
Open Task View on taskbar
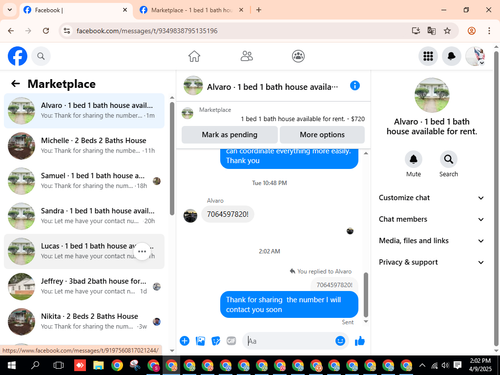click(58, 365)
